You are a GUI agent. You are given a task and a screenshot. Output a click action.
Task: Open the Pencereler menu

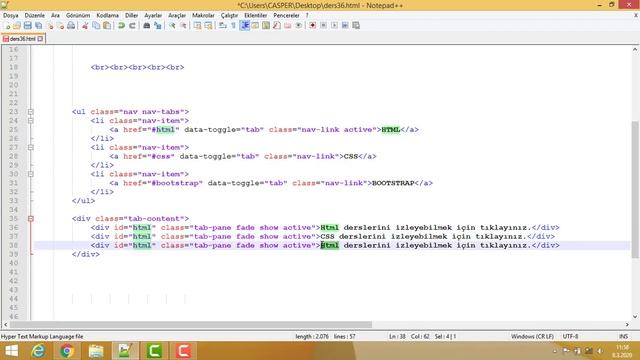[x=286, y=15]
